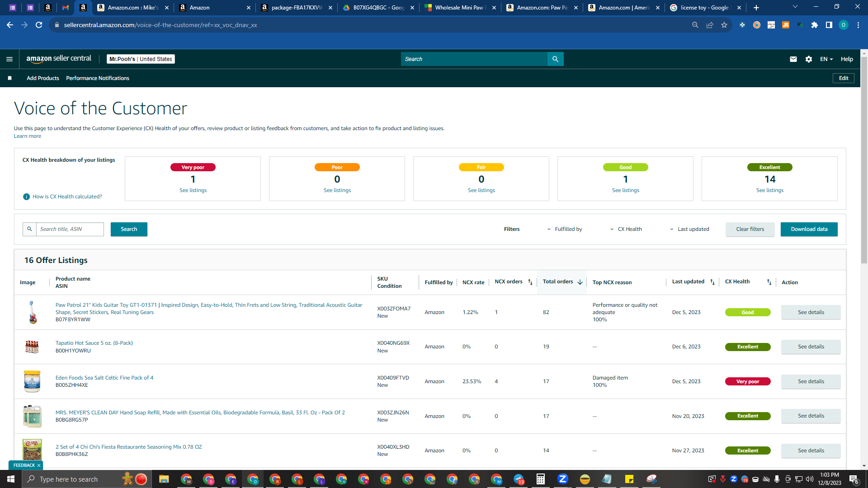This screenshot has width=868, height=488.
Task: Open File Explorer from the taskbar
Action: [164, 479]
